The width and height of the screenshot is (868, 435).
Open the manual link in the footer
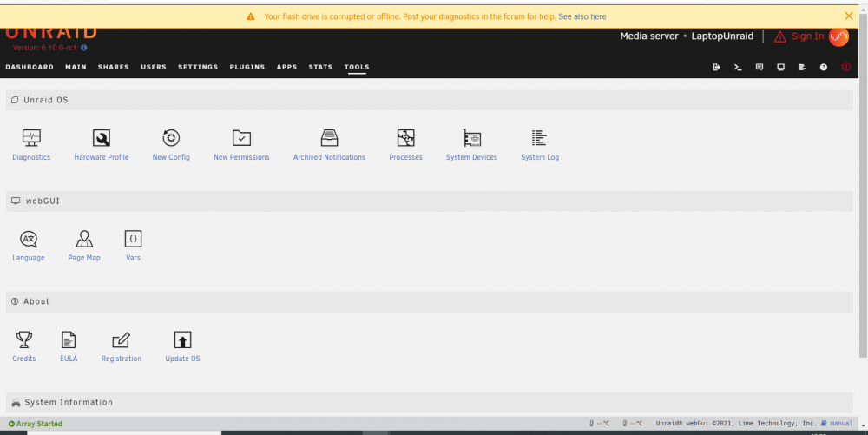point(841,424)
